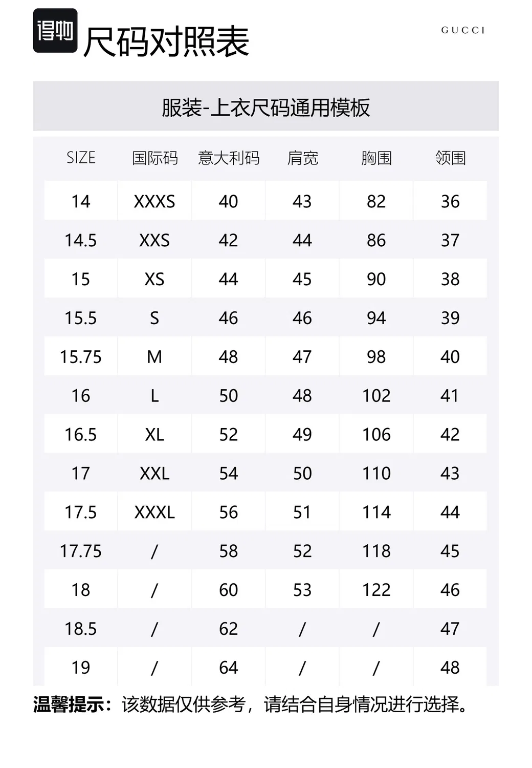Click the 意大利码 column header
The image size is (532, 768).
tap(229, 158)
